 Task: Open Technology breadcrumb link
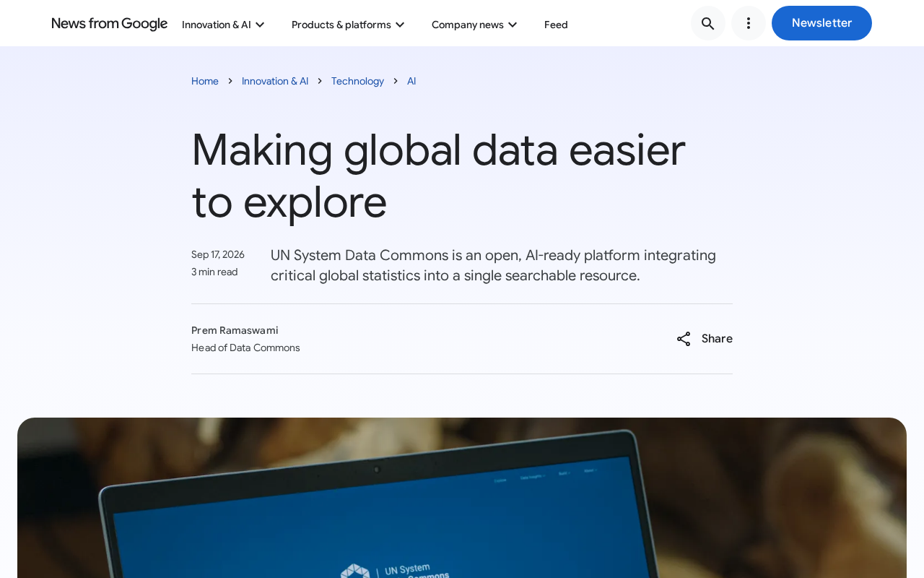357,81
